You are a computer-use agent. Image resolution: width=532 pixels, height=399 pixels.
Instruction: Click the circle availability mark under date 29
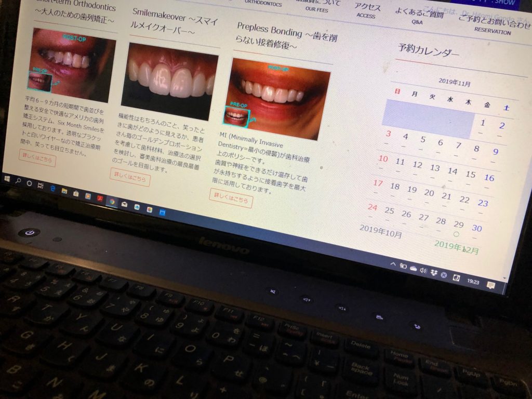coord(456,234)
